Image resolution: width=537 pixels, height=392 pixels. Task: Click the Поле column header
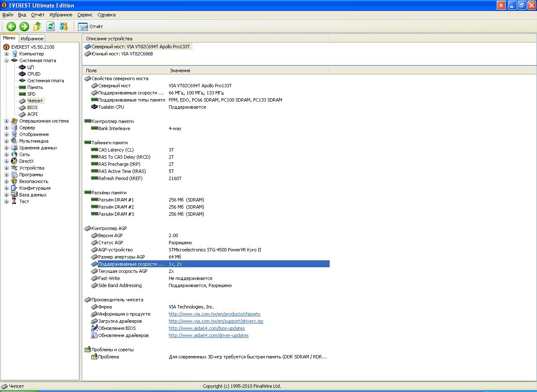click(x=124, y=71)
